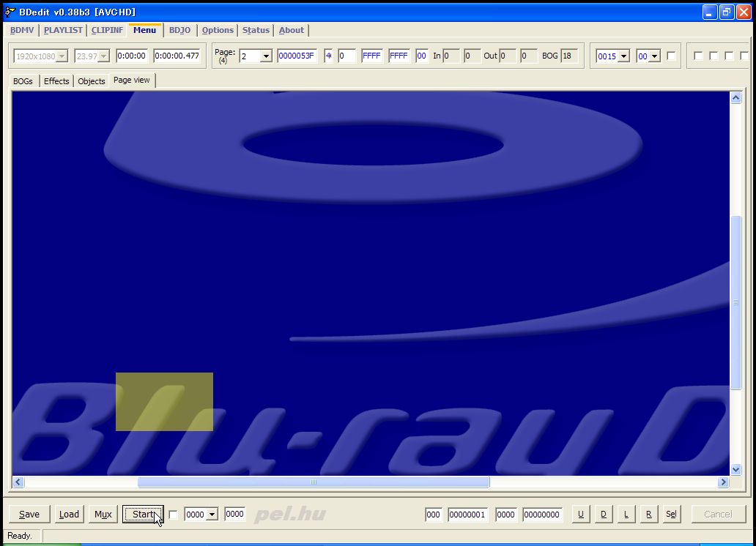
Task: Switch to the BOGs sub-tab
Action: click(23, 81)
